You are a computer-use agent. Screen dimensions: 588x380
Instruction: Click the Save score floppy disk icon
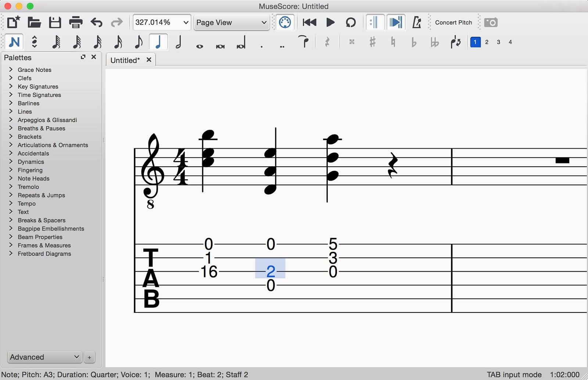click(55, 22)
